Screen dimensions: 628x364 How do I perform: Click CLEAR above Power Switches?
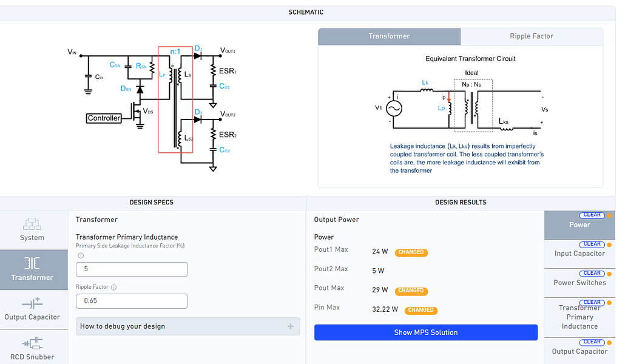click(x=592, y=273)
